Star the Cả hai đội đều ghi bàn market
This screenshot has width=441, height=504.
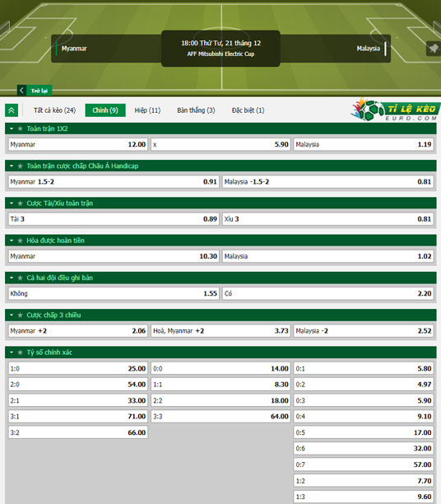point(21,278)
